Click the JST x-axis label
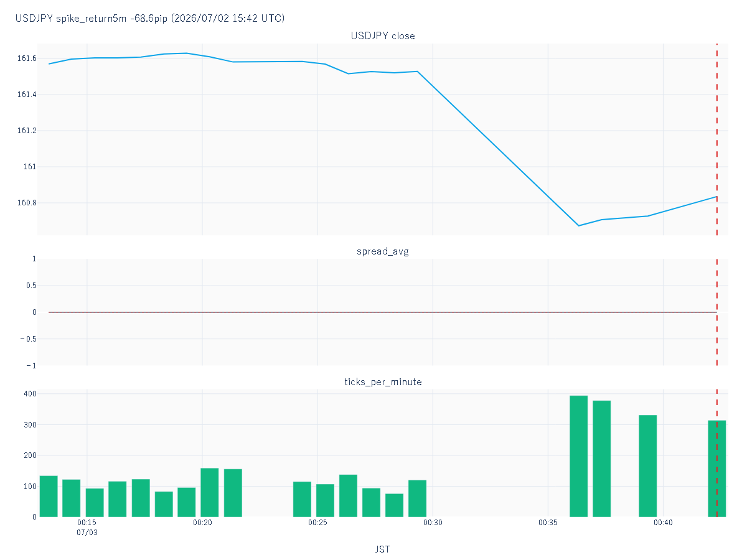747x560 pixels. (383, 549)
